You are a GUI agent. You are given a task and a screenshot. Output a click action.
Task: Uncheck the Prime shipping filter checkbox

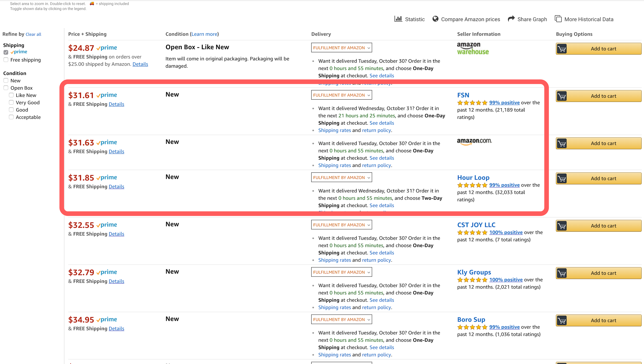[6, 52]
